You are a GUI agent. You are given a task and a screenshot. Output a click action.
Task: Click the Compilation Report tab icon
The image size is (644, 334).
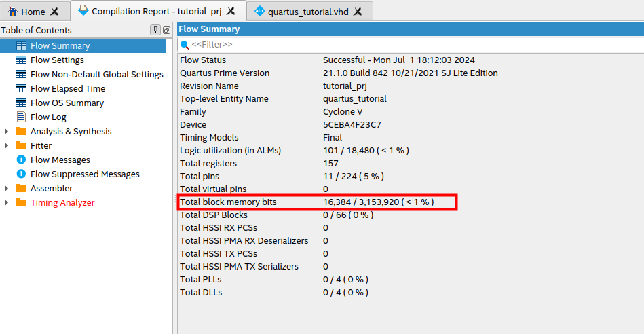(83, 11)
